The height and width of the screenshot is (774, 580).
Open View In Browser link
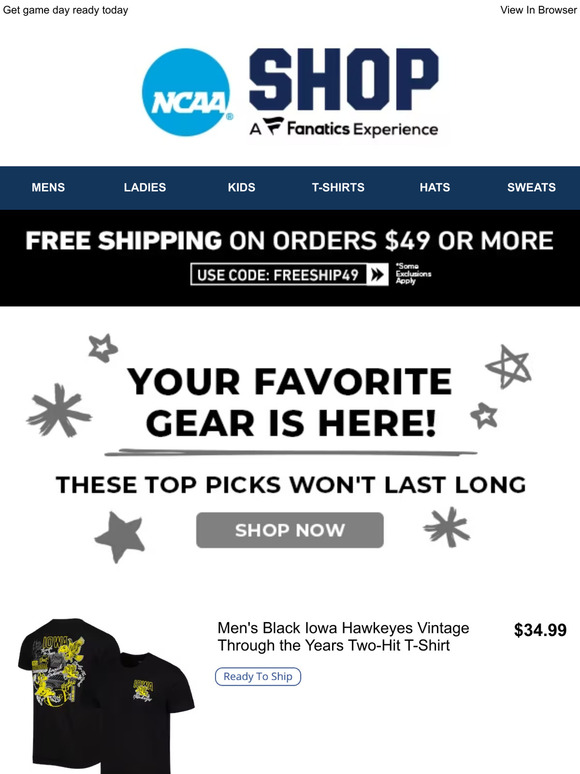(x=538, y=10)
